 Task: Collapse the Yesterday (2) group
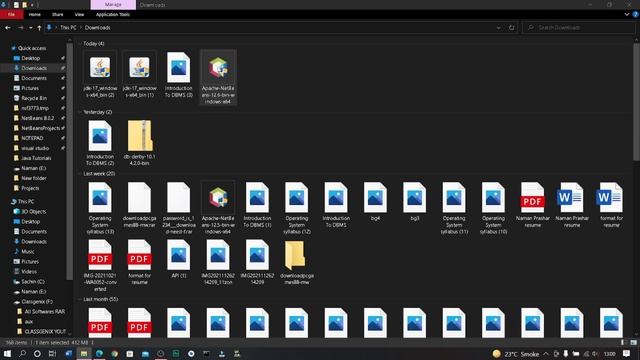(80, 112)
